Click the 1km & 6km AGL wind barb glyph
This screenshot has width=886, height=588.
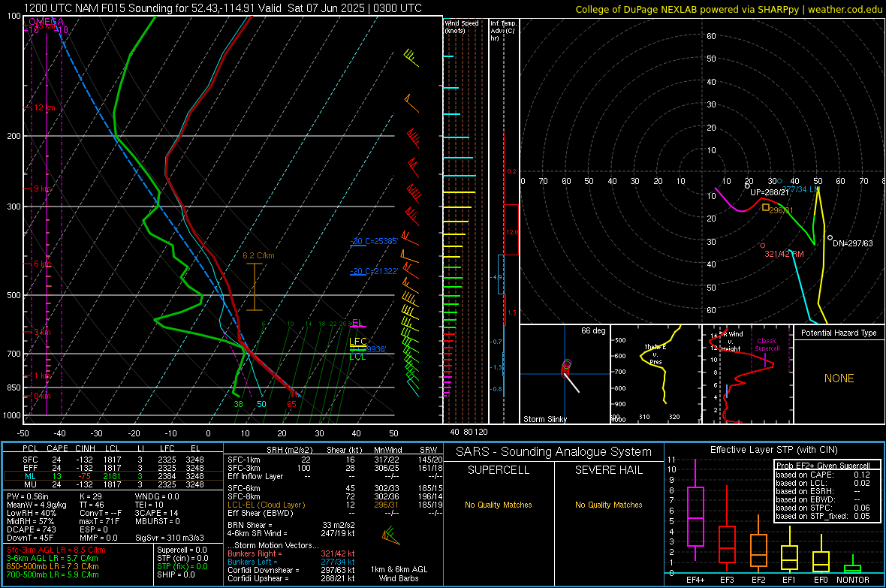[x=390, y=535]
